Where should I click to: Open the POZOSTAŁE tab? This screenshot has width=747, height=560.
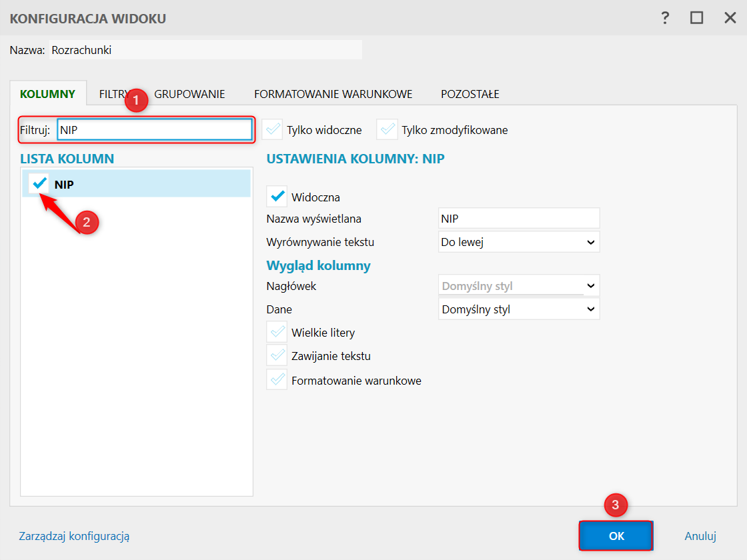pyautogui.click(x=470, y=94)
